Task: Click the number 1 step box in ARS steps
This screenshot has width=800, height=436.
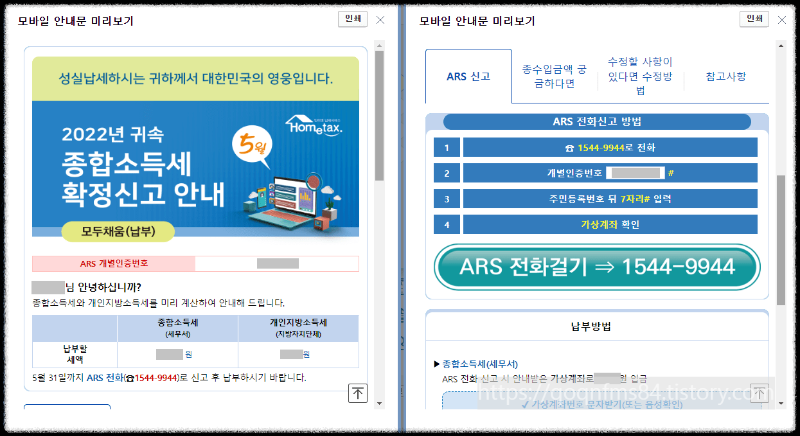Action: pos(447,147)
